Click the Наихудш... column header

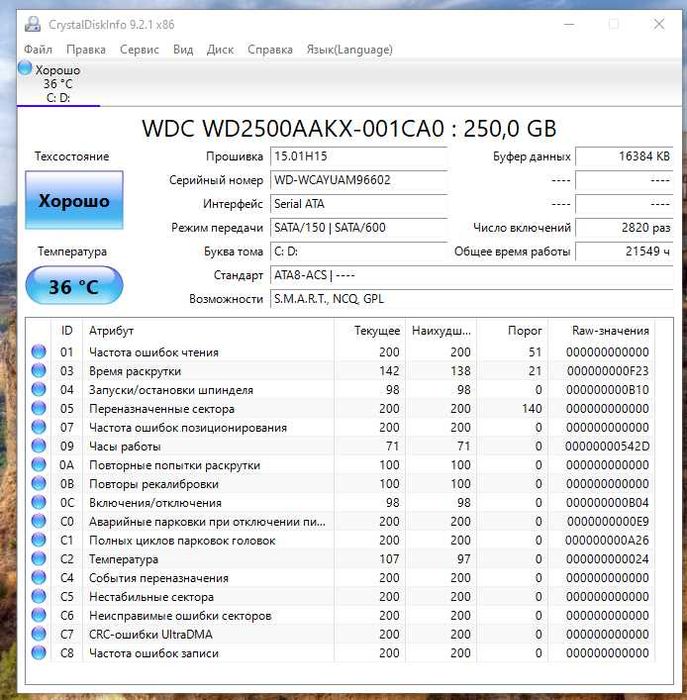[x=441, y=331]
